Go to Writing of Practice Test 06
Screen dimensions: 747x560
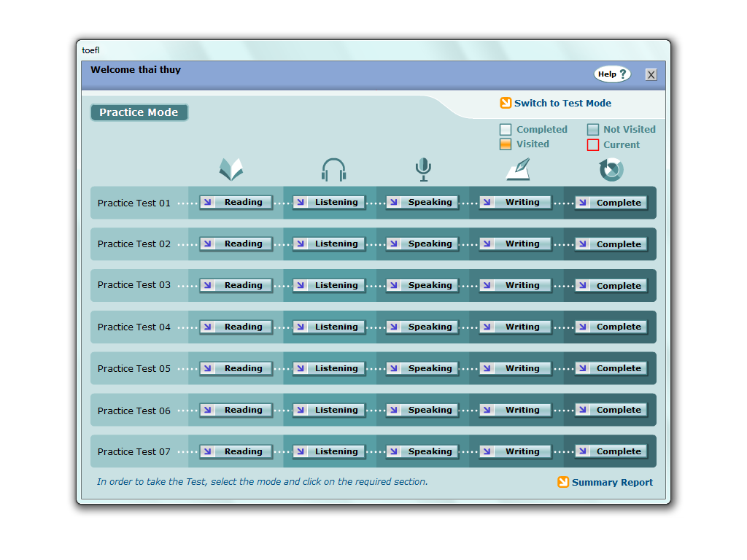(515, 410)
